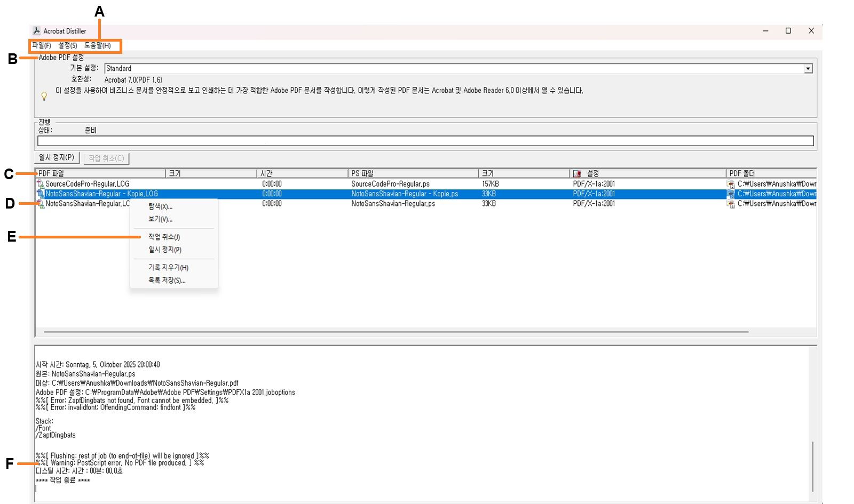The image size is (854, 504).
Task: Click the PDF folder icon in the highlighted Kopie row
Action: [x=731, y=194]
